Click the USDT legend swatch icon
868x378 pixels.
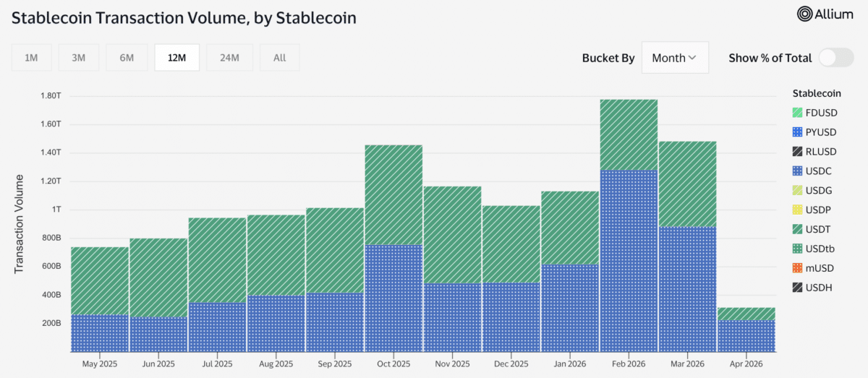tap(798, 229)
